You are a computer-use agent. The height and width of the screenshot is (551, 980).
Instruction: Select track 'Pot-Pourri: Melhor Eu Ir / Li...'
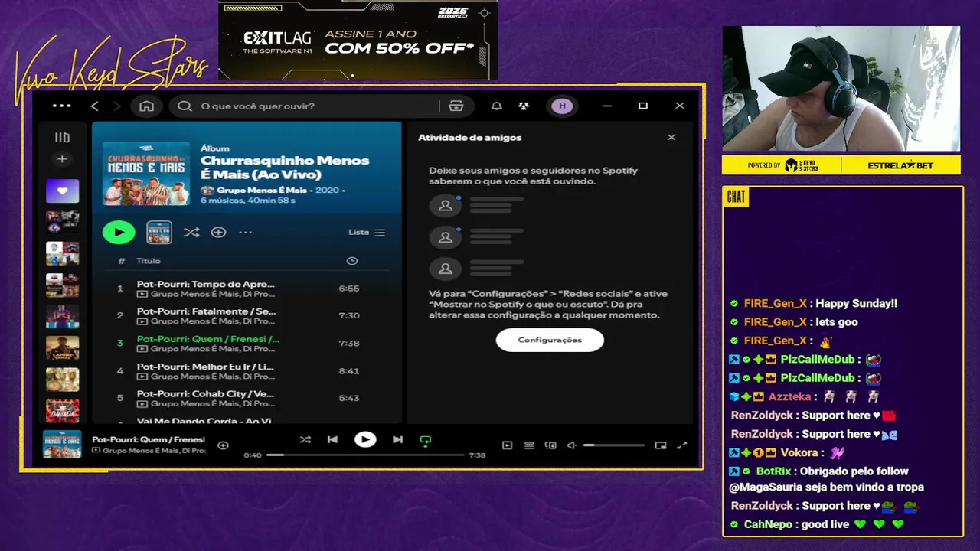(247, 371)
